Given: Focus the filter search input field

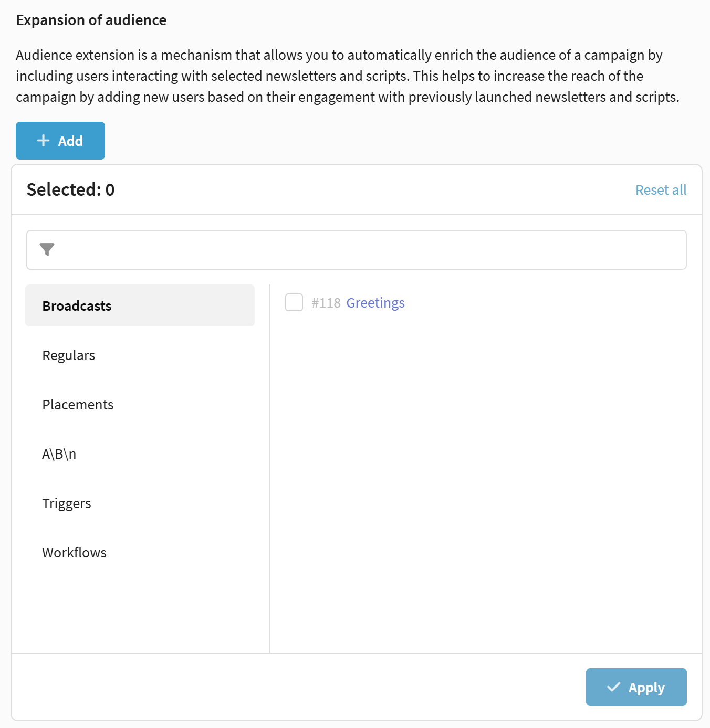Looking at the screenshot, I should (368, 250).
